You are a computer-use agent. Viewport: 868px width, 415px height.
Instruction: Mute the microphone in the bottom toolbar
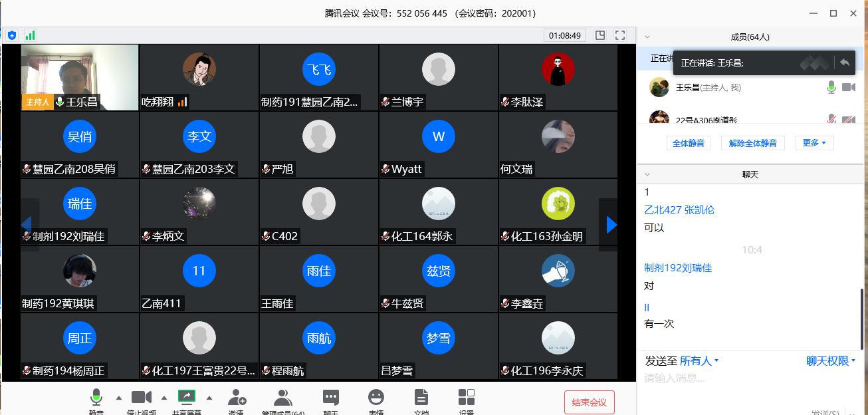(x=96, y=398)
